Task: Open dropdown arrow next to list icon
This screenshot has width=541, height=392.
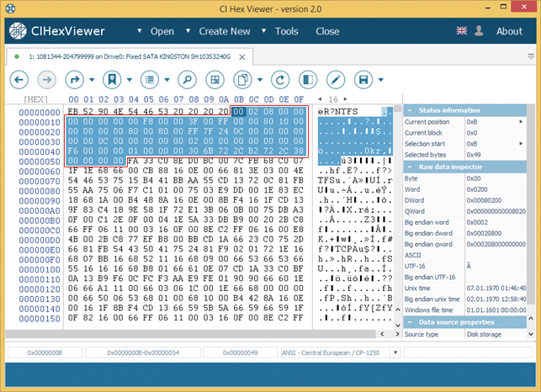Action: point(167,80)
